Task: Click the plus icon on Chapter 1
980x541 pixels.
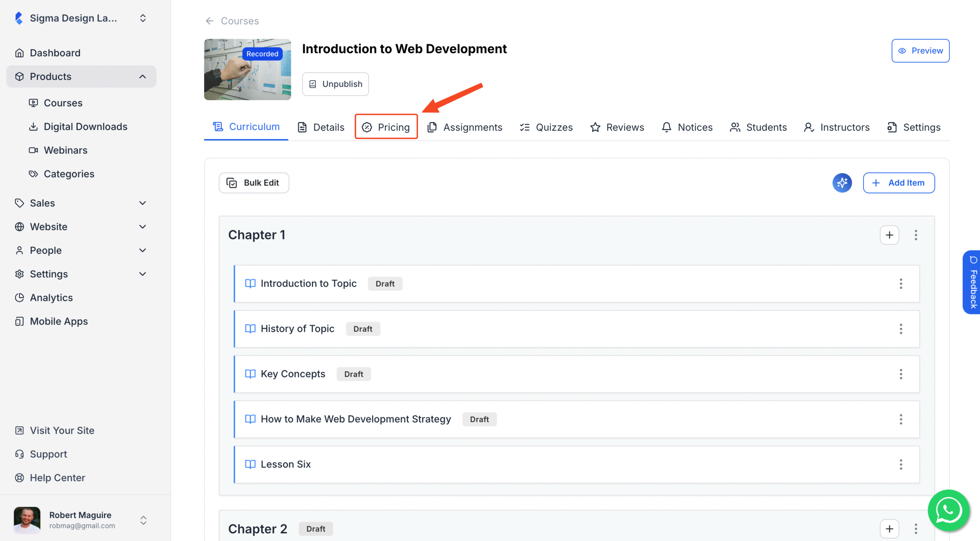Action: click(890, 235)
